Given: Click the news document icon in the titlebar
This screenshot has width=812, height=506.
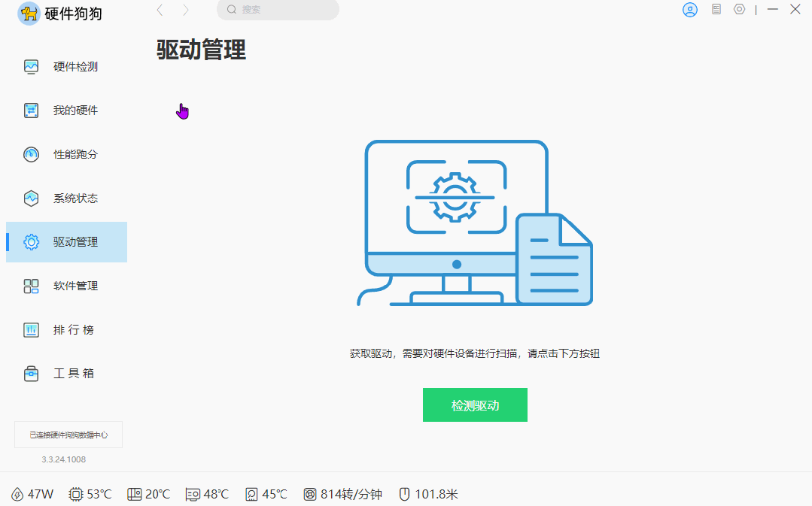Looking at the screenshot, I should pos(715,10).
